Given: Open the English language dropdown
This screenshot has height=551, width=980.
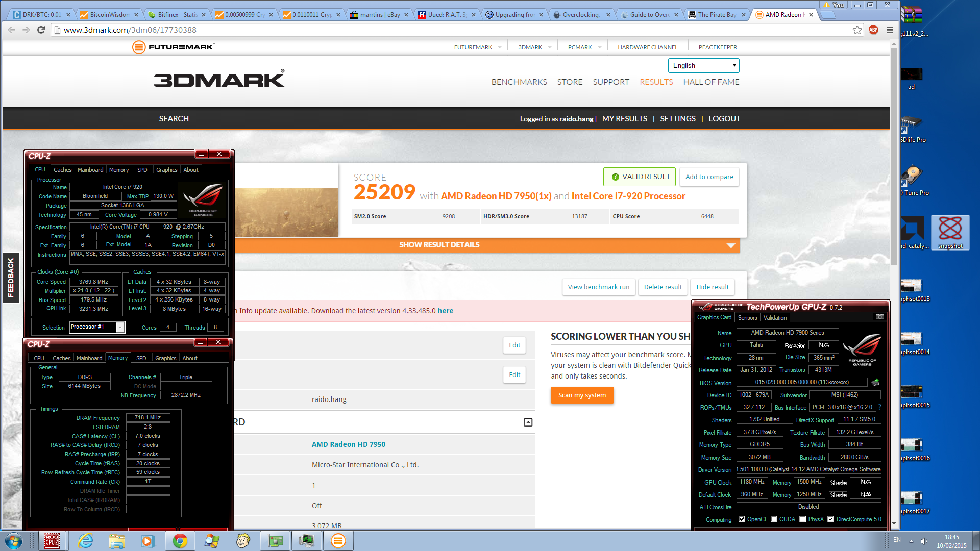Looking at the screenshot, I should click(x=703, y=65).
